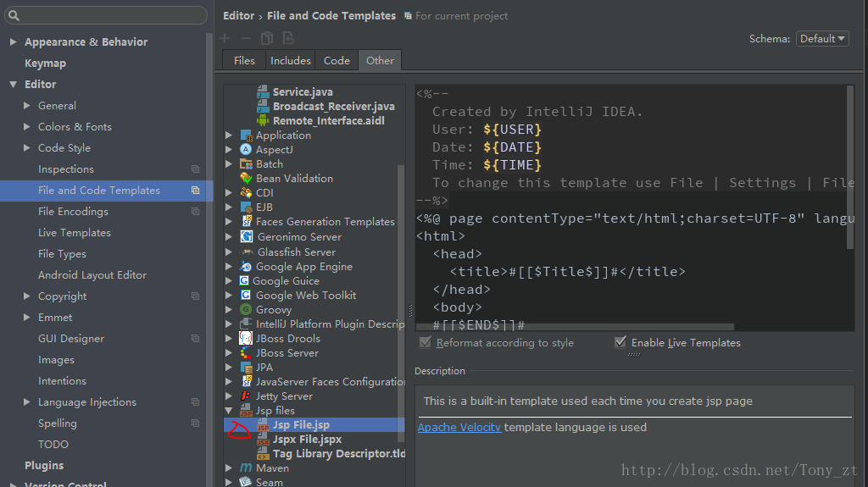The height and width of the screenshot is (487, 868).
Task: Expand the Emmet settings node
Action: tap(26, 317)
